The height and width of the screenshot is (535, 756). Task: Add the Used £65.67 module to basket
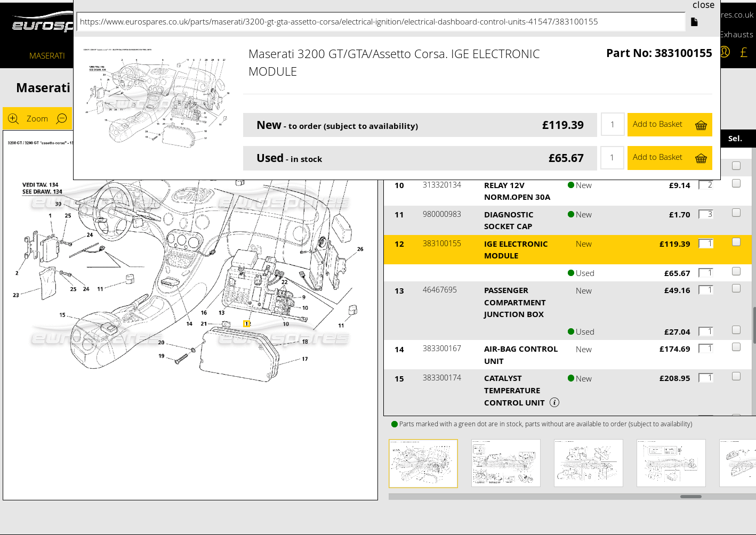(670, 158)
